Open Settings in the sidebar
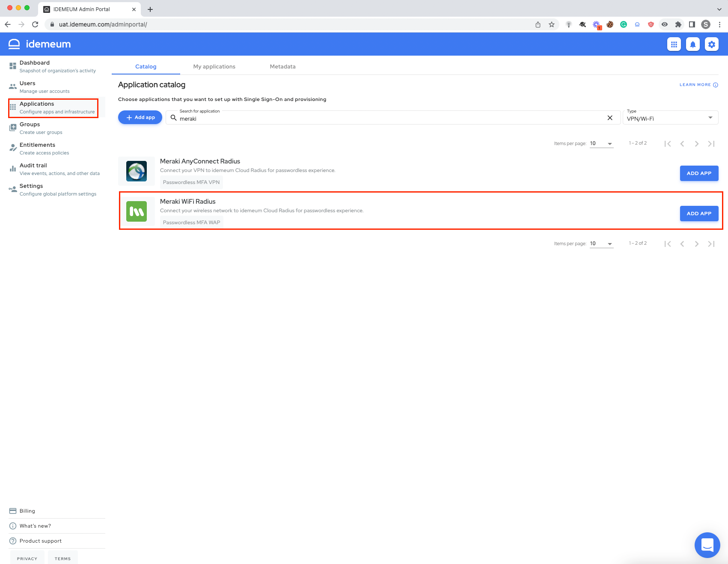The height and width of the screenshot is (564, 728). [x=56, y=190]
